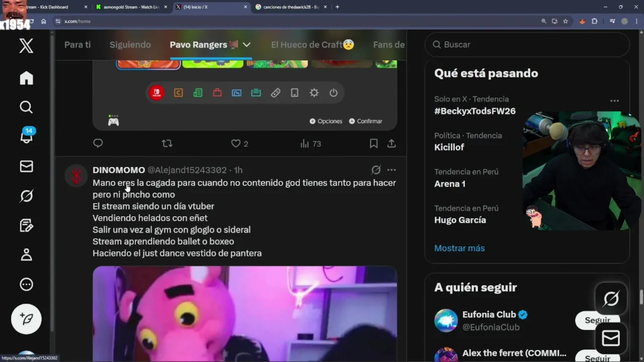Open the Fans de tab
This screenshot has height=362, width=644.
pyautogui.click(x=389, y=45)
